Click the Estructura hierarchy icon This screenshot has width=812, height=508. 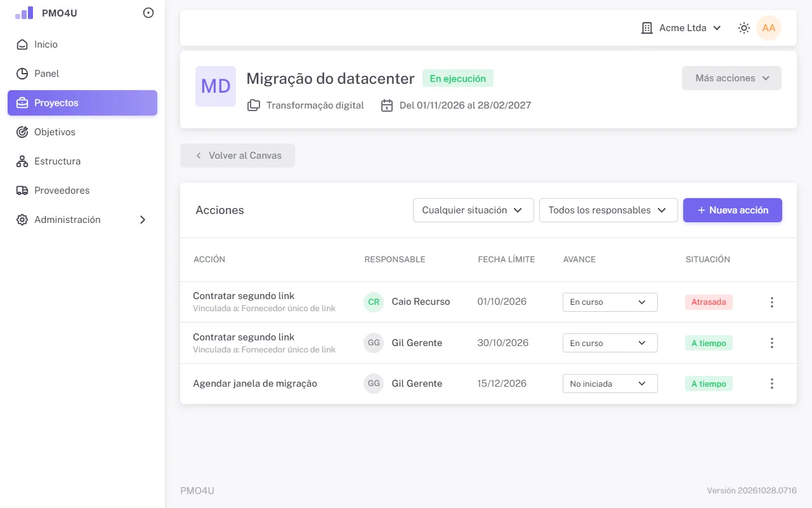pyautogui.click(x=22, y=161)
